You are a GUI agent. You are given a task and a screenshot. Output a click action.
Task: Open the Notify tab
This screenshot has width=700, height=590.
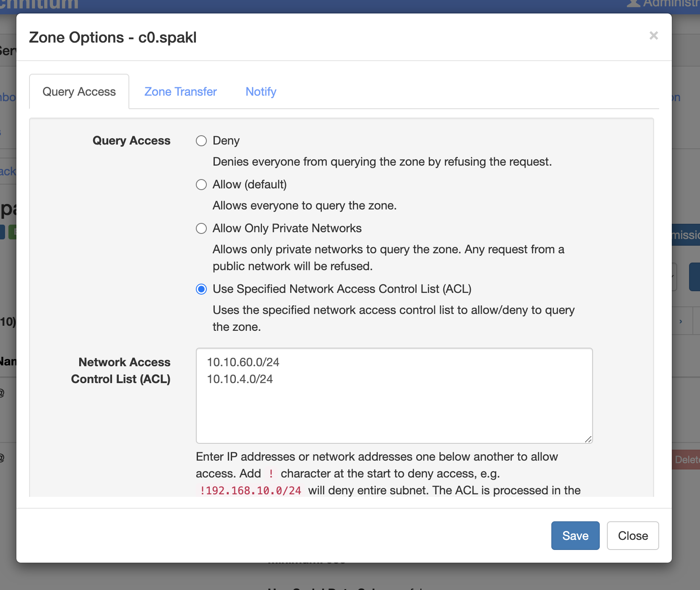pos(261,92)
